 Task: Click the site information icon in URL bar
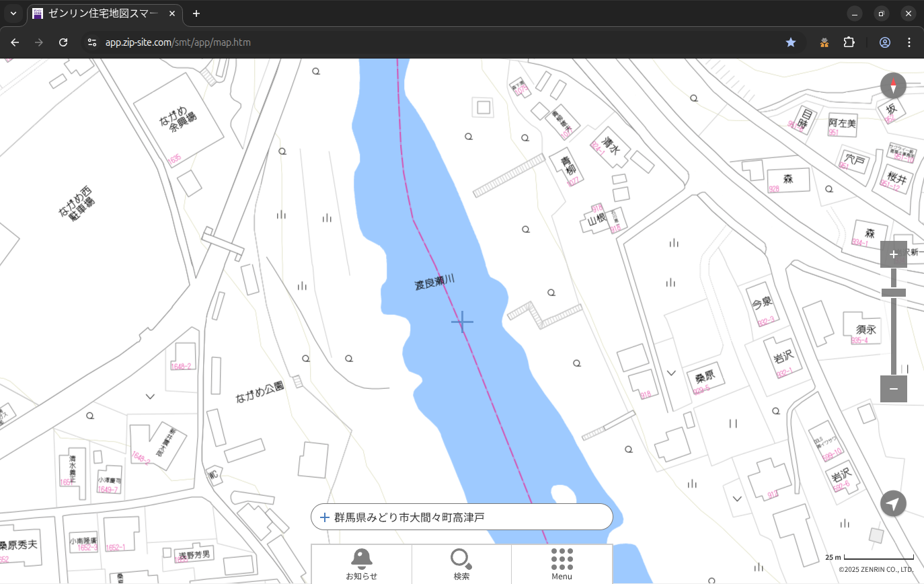(x=92, y=42)
